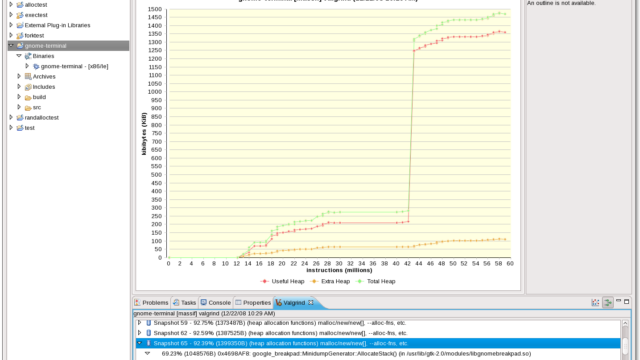Click the Includes node icon
Viewport: 640px width, 360px height.
tap(28, 87)
